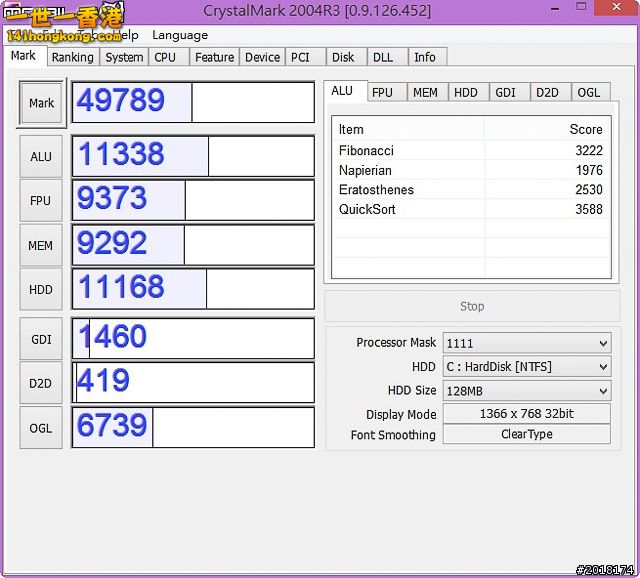Click the 1366 x 768 display mode field
This screenshot has width=640, height=578.
tap(526, 414)
